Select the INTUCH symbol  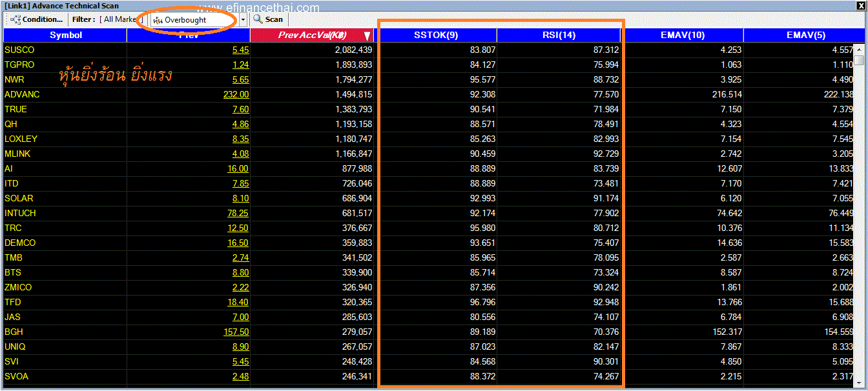(20, 213)
